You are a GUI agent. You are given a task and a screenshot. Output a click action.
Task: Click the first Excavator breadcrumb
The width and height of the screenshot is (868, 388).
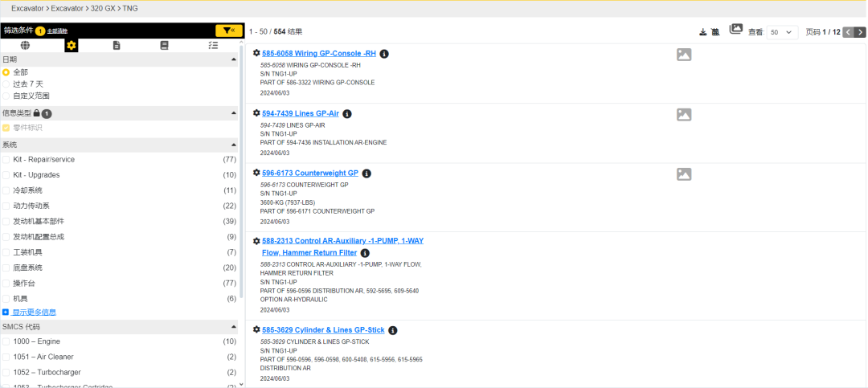29,8
